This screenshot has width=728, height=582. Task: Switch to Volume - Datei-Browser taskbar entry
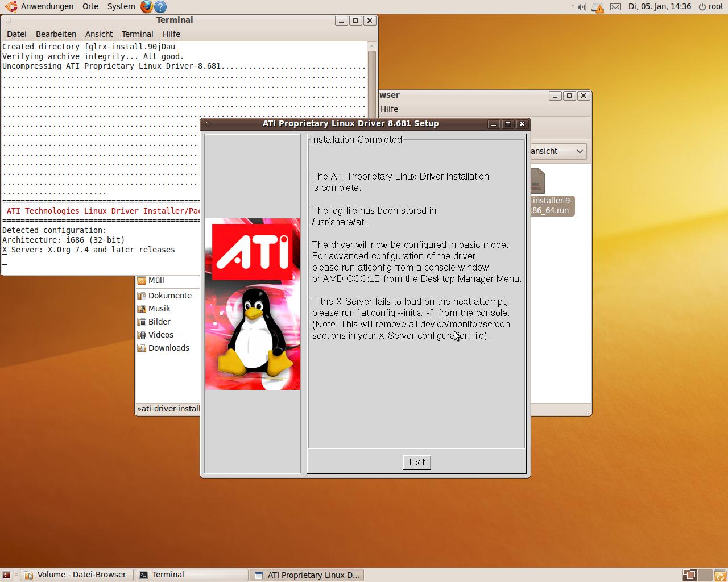(77, 575)
